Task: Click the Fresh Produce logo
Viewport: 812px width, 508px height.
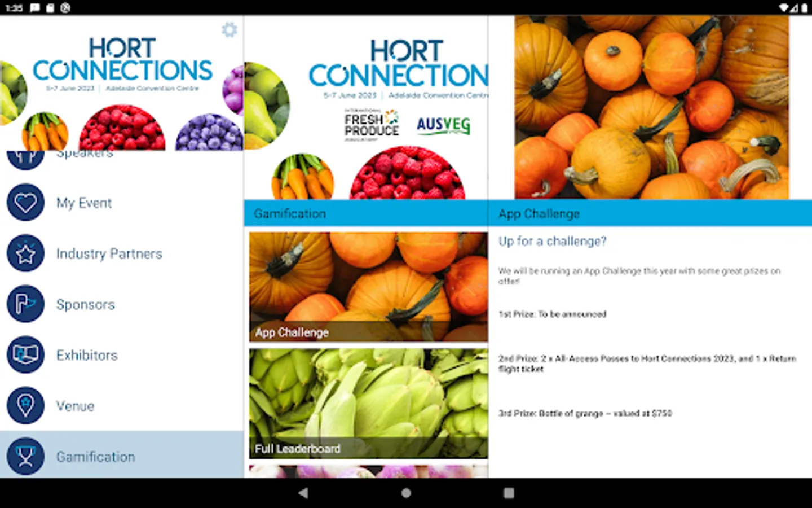Action: click(372, 125)
